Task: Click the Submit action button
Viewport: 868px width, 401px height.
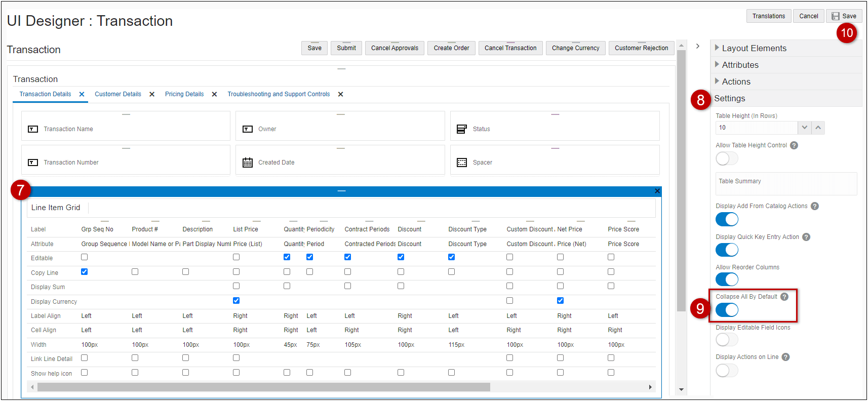Action: click(x=346, y=48)
